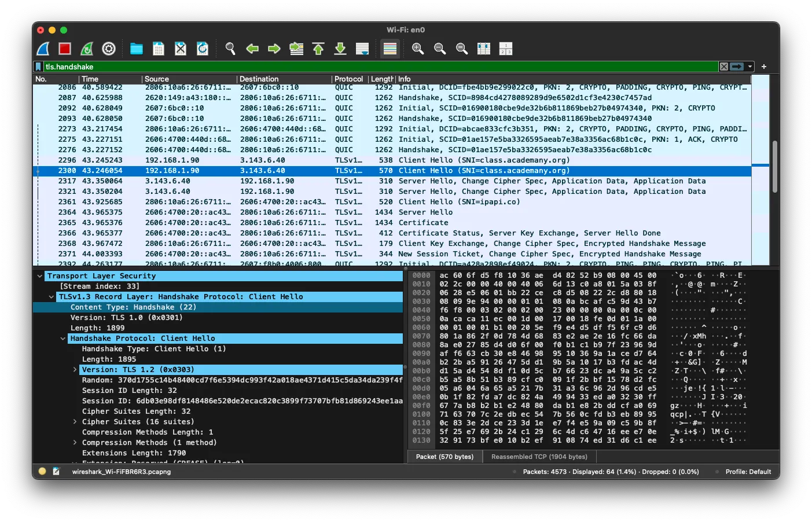The height and width of the screenshot is (522, 812).
Task: Restart the current capture
Action: pyautogui.click(x=87, y=49)
